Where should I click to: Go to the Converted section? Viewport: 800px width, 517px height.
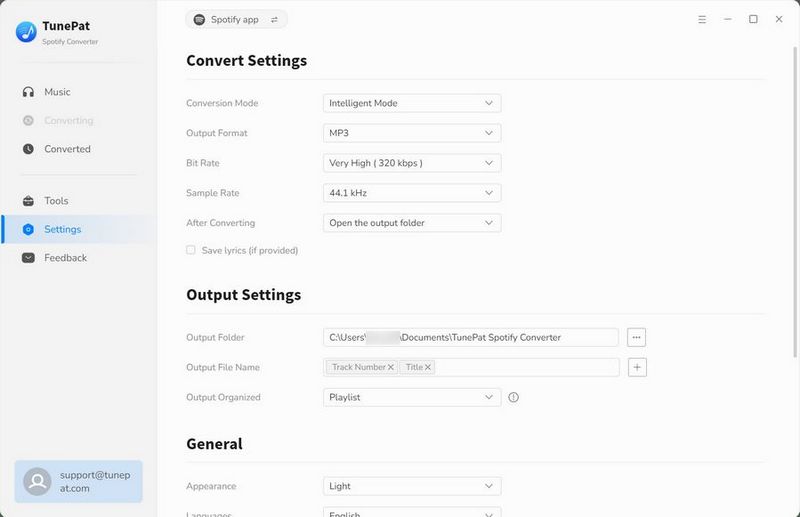[x=67, y=149]
